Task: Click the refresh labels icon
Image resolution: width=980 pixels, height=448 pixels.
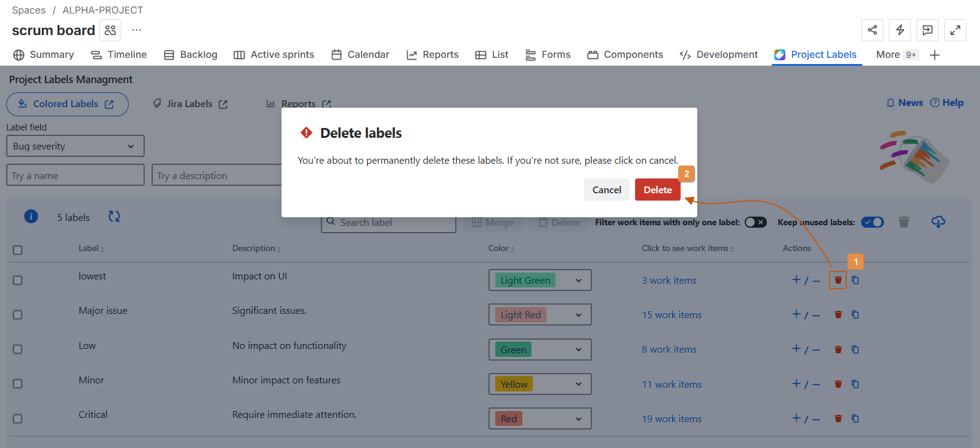Action: (x=114, y=217)
